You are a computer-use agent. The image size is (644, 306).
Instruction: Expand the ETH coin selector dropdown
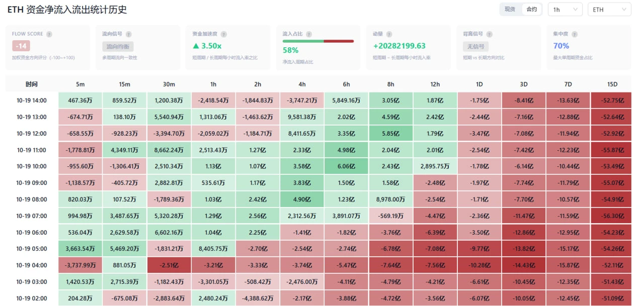609,10
